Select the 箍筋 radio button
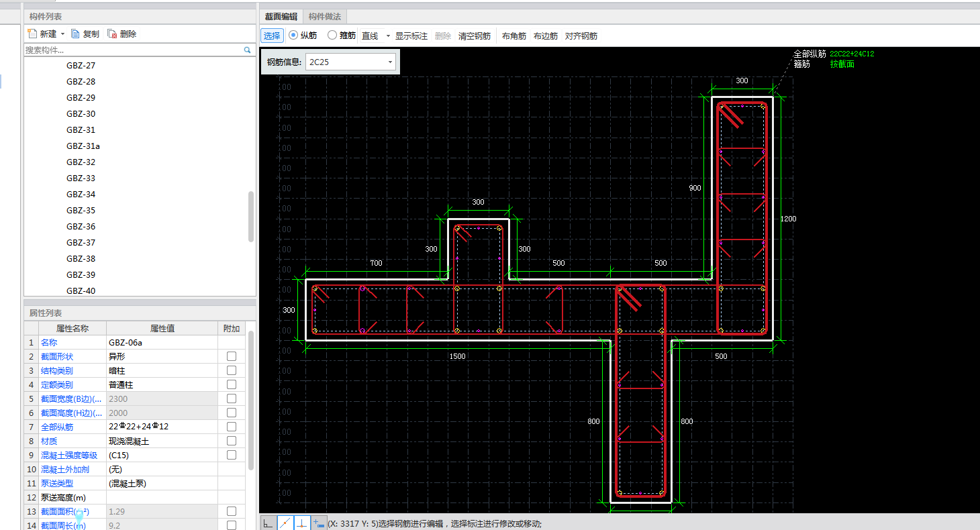This screenshot has width=980, height=530. coord(332,36)
